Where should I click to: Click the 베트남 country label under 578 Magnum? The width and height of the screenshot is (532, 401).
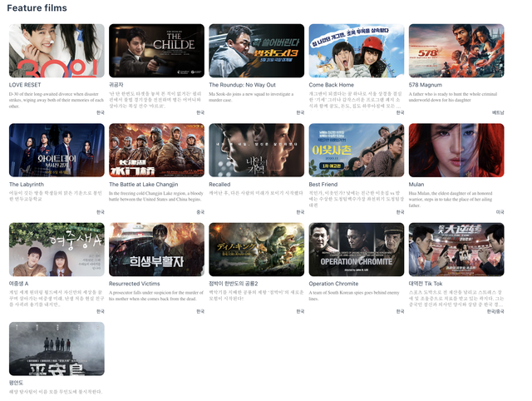498,112
